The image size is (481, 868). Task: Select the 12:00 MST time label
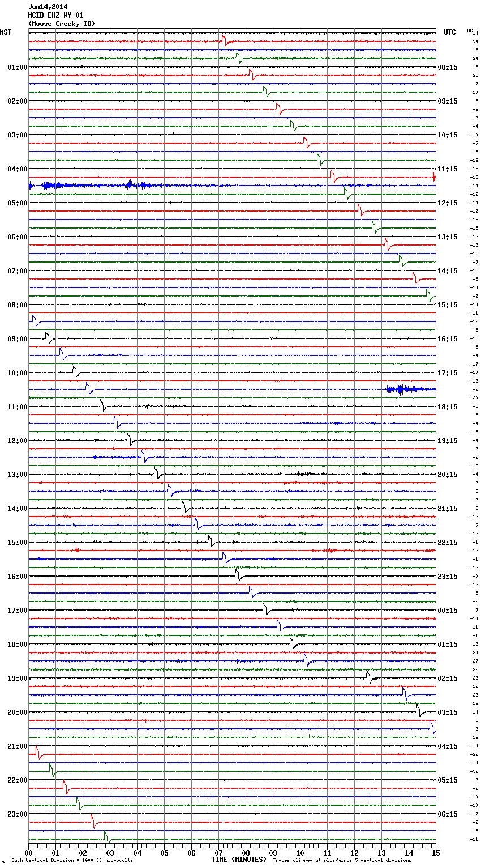pyautogui.click(x=18, y=441)
